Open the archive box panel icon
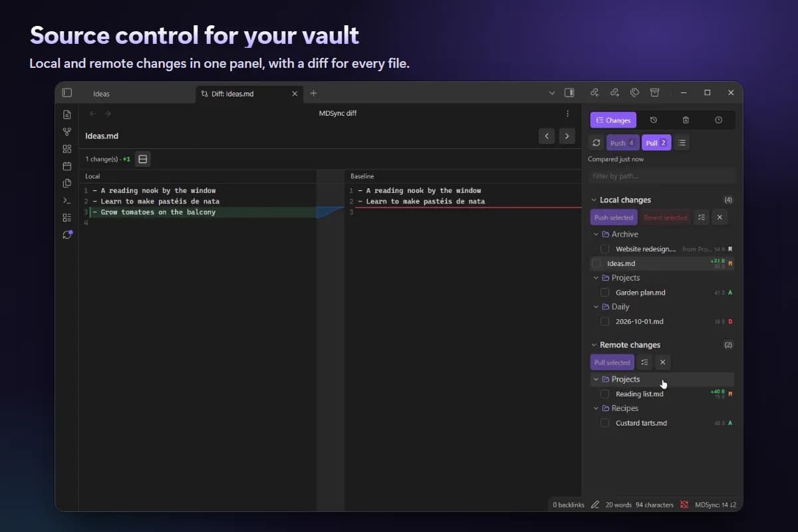 (x=654, y=92)
